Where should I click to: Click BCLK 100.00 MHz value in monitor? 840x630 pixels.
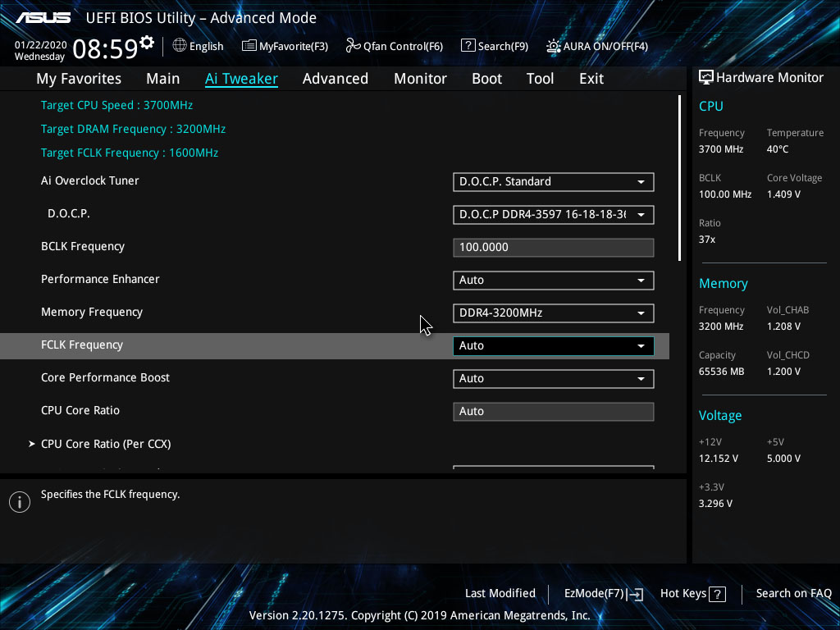click(725, 194)
